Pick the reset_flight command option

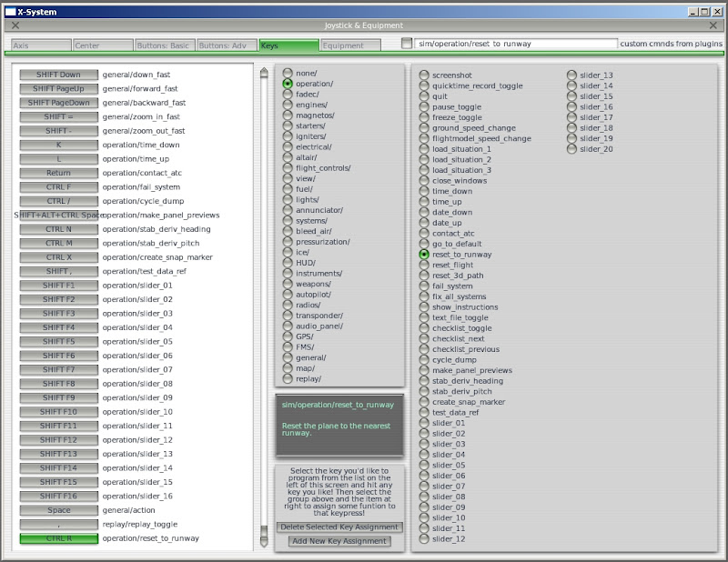[x=424, y=265]
